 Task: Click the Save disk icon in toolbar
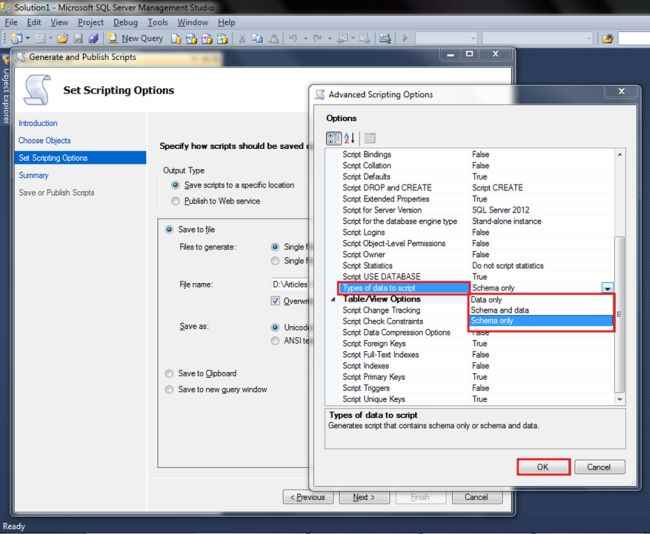pyautogui.click(x=78, y=39)
